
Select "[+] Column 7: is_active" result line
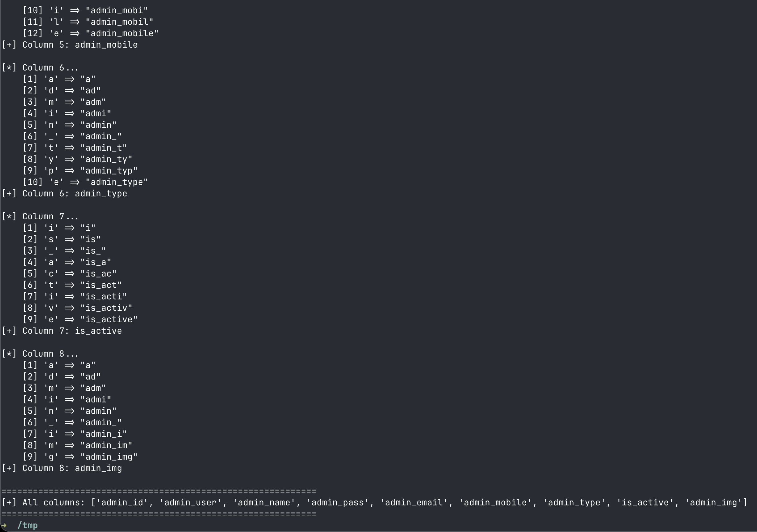[62, 331]
